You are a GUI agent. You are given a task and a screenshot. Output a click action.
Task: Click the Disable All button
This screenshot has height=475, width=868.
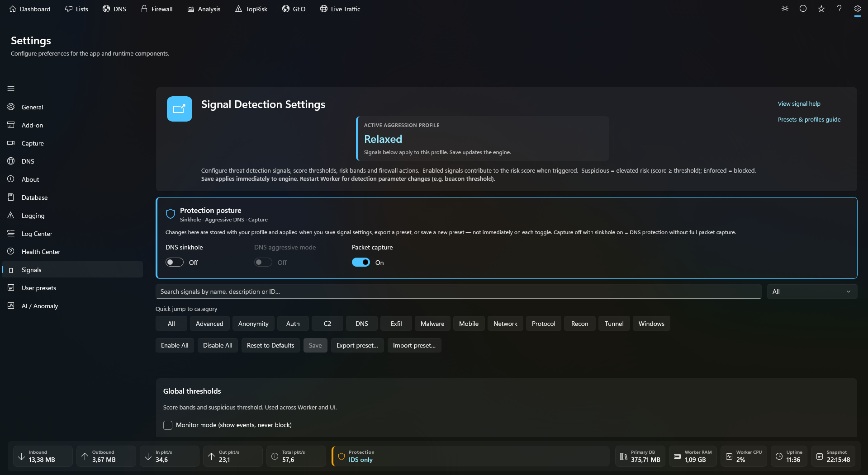(x=218, y=345)
